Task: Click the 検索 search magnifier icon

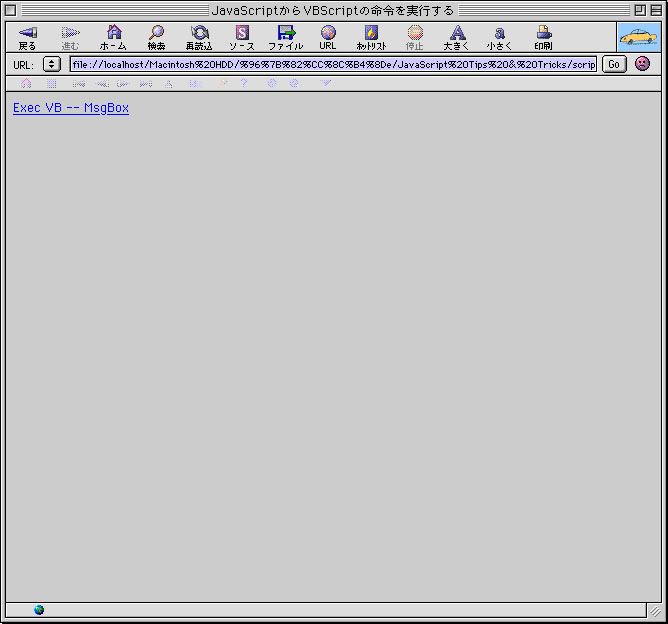Action: click(156, 38)
